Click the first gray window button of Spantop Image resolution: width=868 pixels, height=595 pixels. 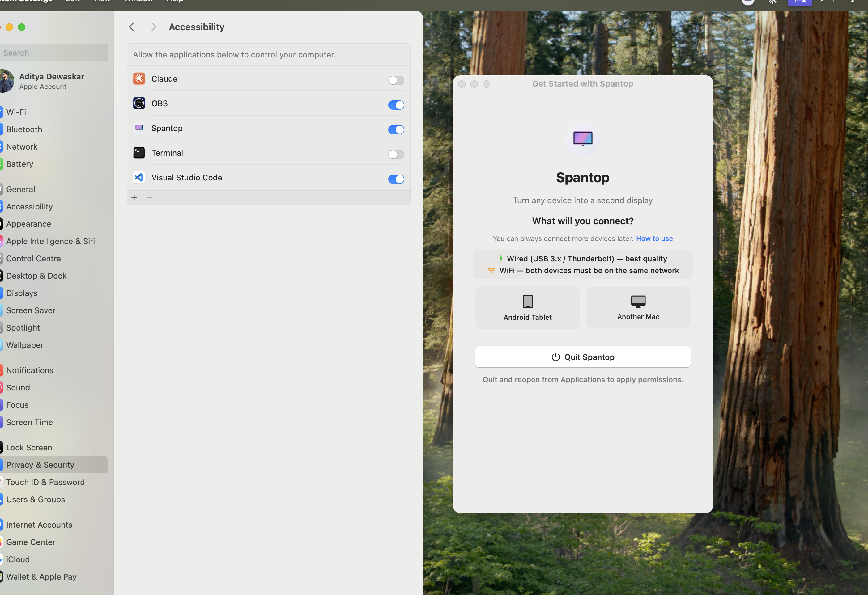462,84
